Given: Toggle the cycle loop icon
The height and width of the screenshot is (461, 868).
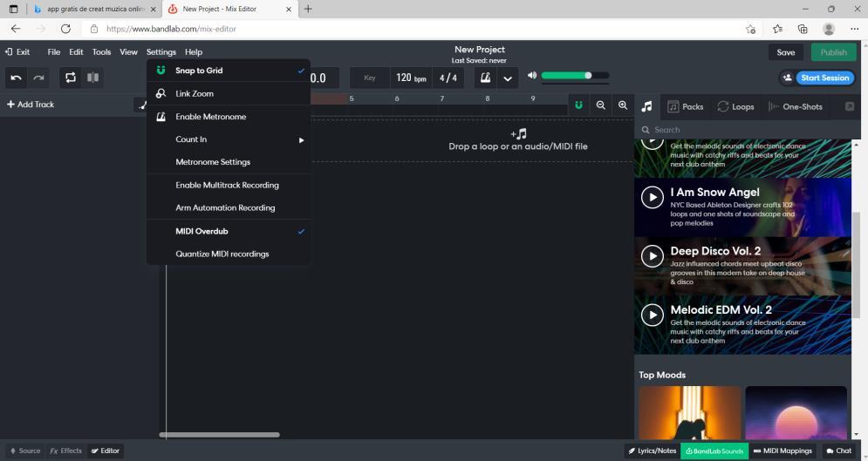Looking at the screenshot, I should (71, 78).
